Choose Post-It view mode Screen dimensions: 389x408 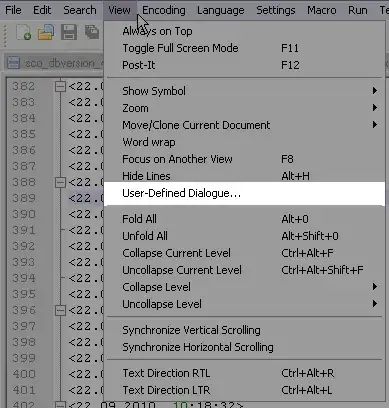tap(245, 65)
